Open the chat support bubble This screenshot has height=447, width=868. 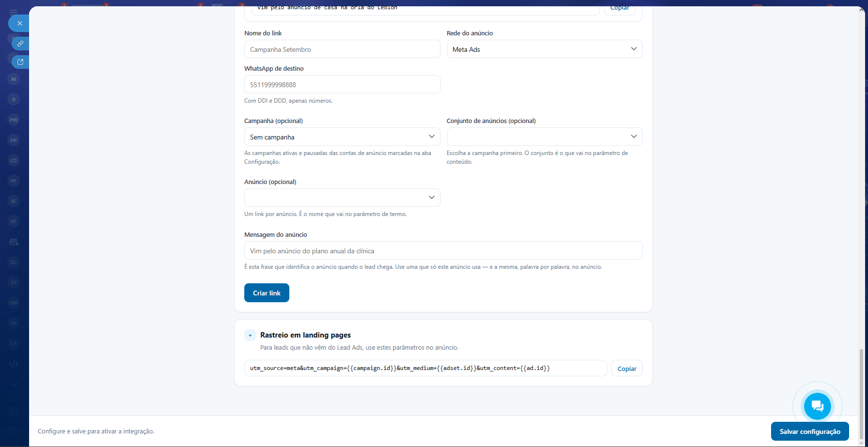coord(817,406)
